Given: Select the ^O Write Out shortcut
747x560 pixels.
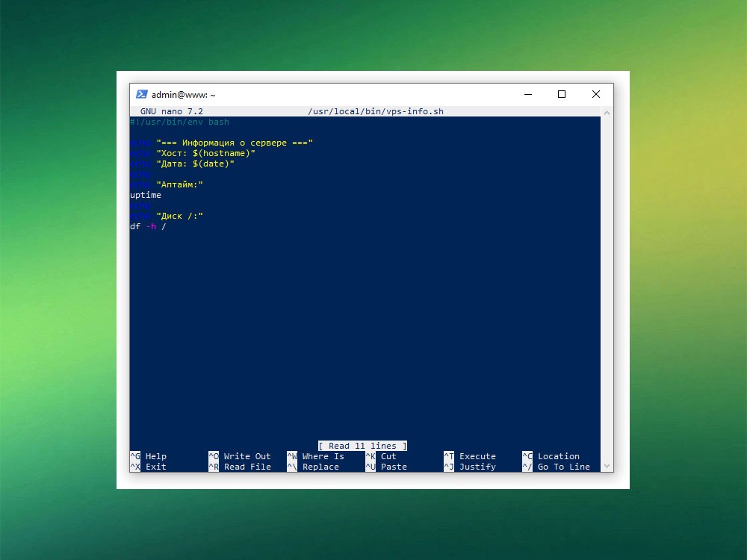Looking at the screenshot, I should [239, 456].
